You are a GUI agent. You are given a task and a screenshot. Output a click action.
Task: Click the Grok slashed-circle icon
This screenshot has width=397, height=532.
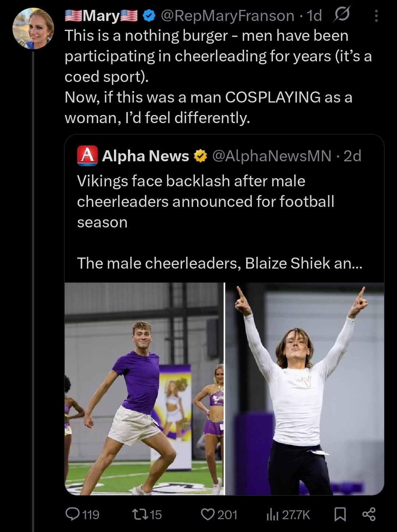click(x=341, y=15)
